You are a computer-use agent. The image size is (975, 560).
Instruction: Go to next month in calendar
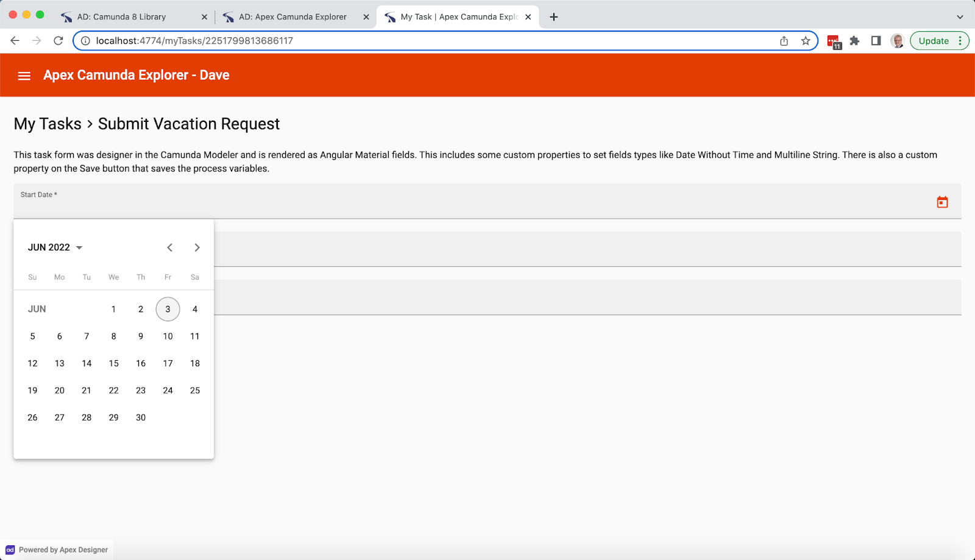[197, 247]
